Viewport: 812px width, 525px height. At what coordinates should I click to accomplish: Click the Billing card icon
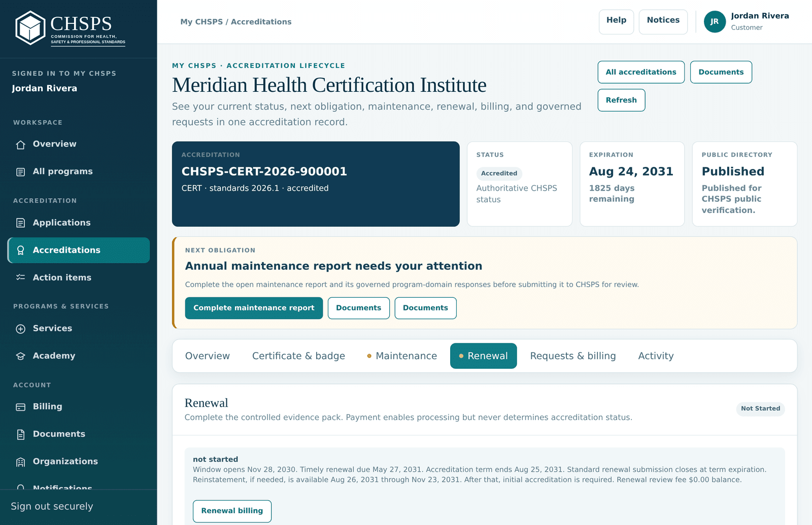[21, 407]
